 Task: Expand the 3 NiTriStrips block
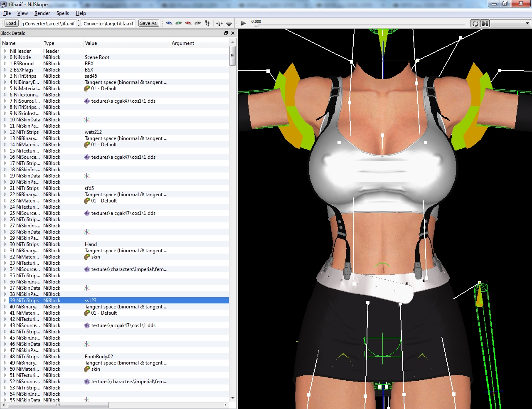[5, 76]
